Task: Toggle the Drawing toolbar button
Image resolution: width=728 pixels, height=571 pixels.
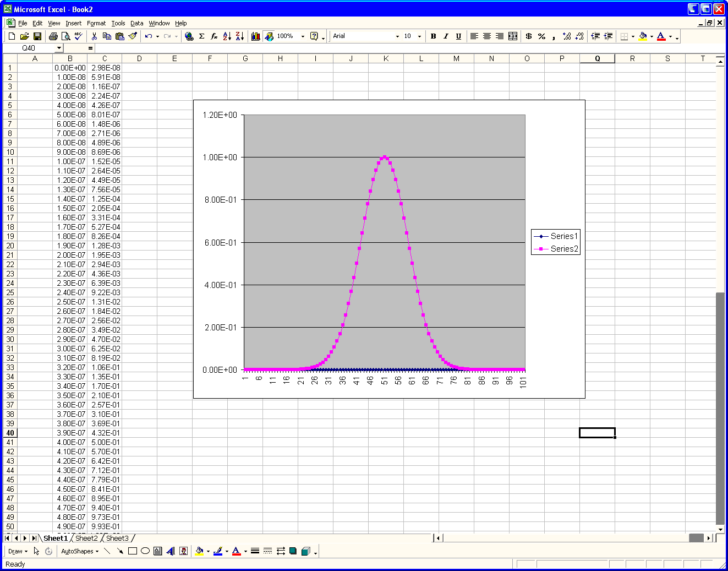Action: [269, 36]
